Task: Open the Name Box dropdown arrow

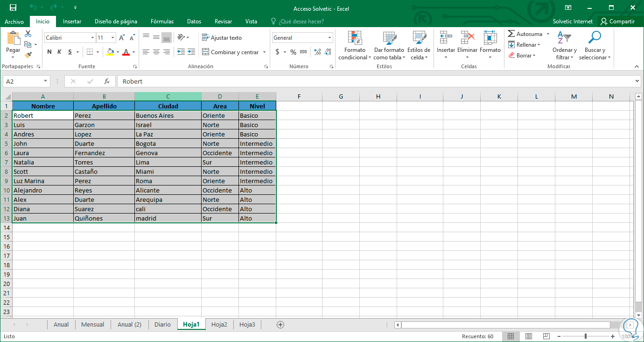Action: pyautogui.click(x=45, y=81)
